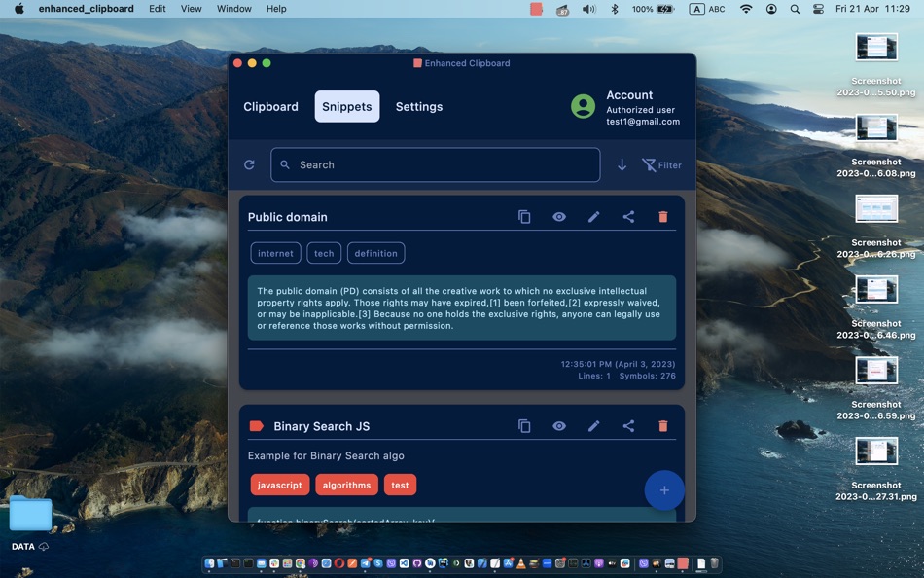Click the battery 100% indicator
924x578 pixels.
653,9
